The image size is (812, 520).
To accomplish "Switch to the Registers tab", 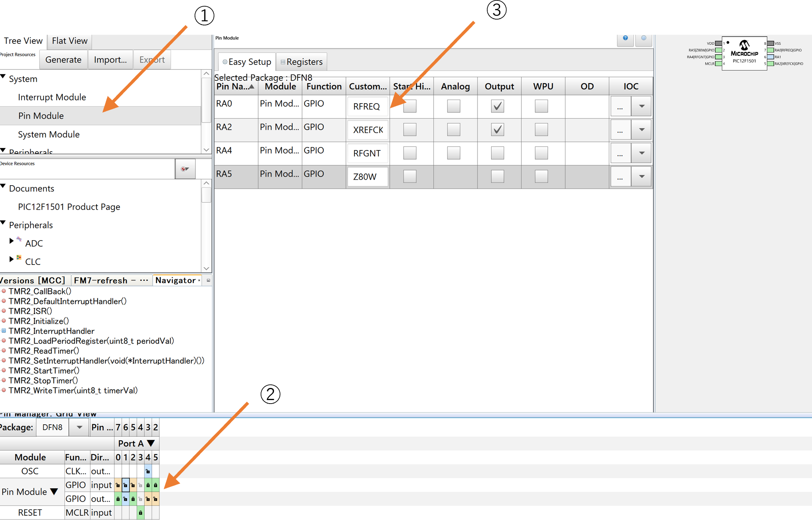I will coord(302,62).
